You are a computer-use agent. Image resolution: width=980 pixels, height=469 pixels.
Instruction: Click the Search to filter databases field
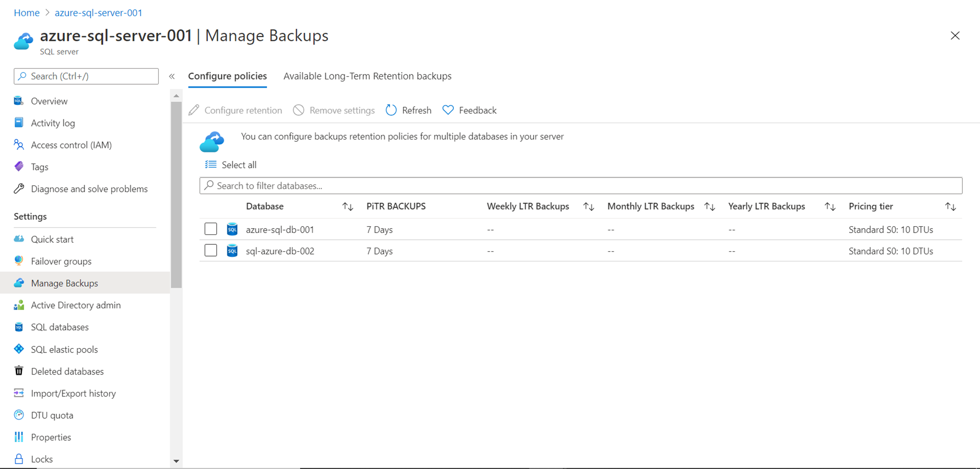click(581, 186)
